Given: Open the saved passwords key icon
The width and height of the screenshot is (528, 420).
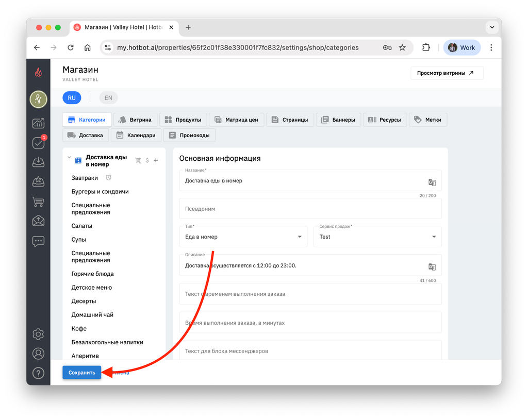Looking at the screenshot, I should click(x=387, y=48).
